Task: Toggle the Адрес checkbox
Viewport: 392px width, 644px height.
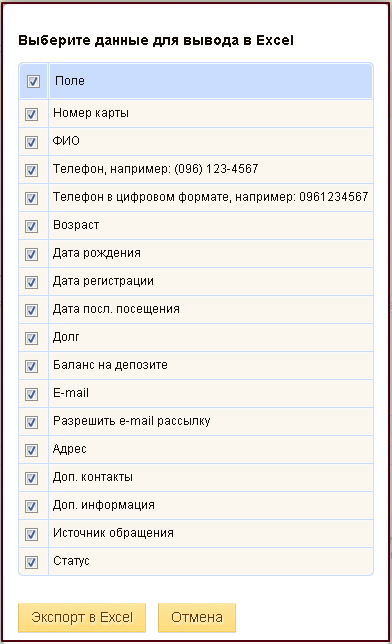Action: (32, 450)
